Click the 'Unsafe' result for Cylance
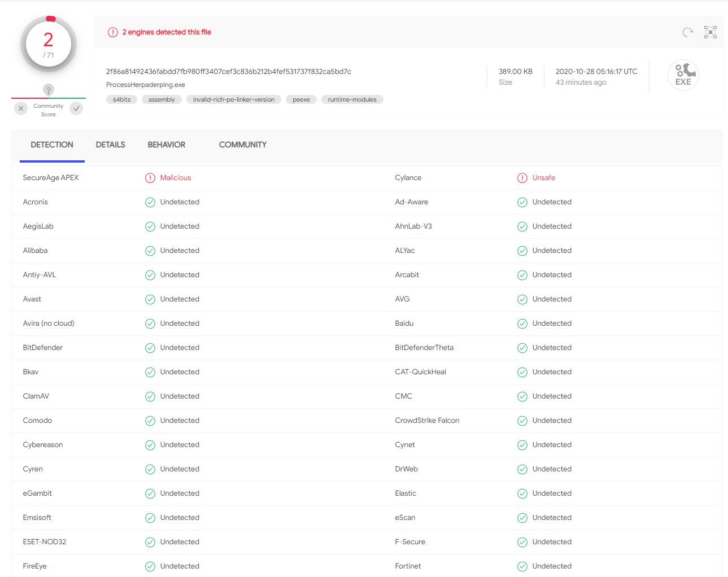728x577 pixels. 544,178
